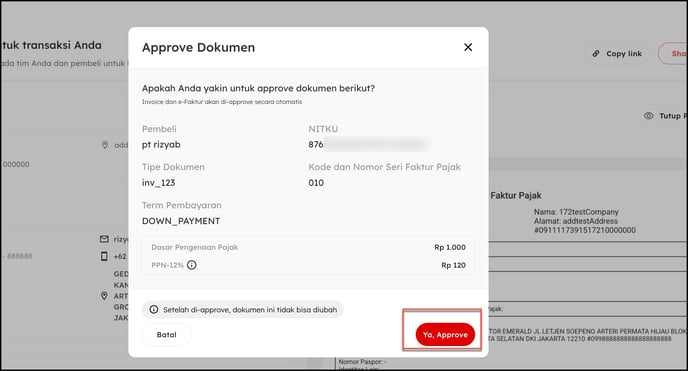Screen dimensions: 688x371
Task: Open the PPN-12% info icon
Action: coord(192,265)
